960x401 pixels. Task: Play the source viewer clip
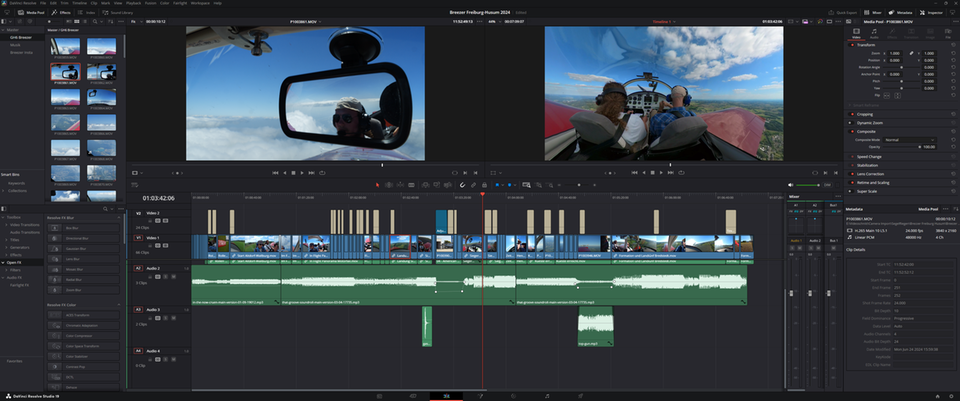coord(302,173)
